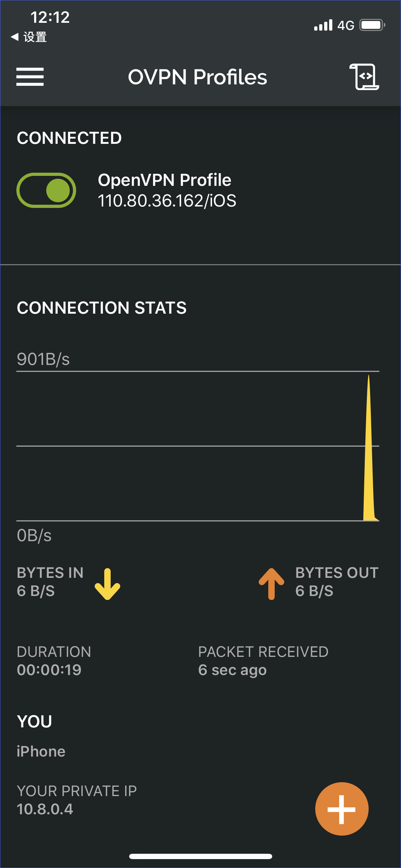Screen dimensions: 401x868
Task: Tap the orange add profile button
Action: click(342, 809)
